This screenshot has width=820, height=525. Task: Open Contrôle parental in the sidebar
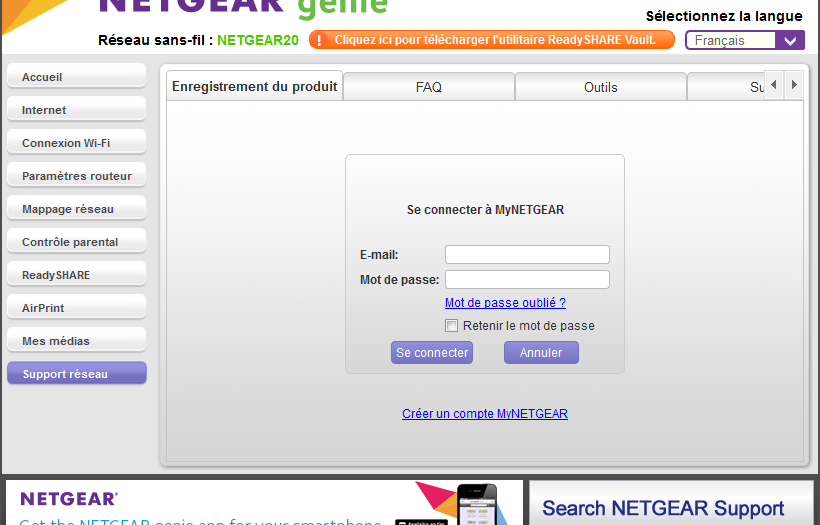(x=76, y=242)
